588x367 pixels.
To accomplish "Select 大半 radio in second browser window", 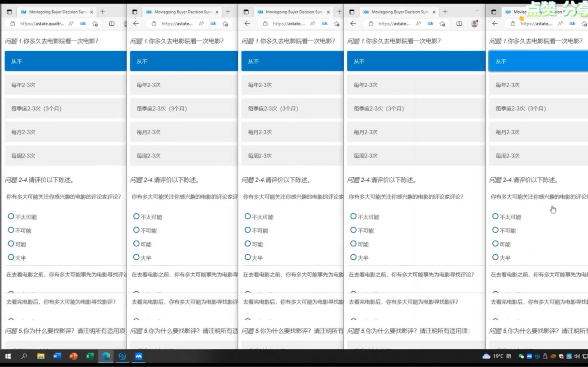I will (136, 258).
